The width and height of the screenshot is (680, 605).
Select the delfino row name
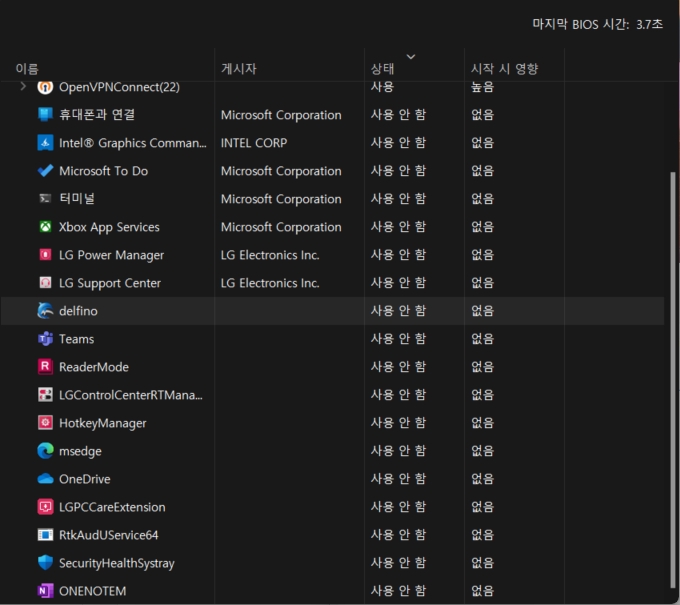coord(78,311)
